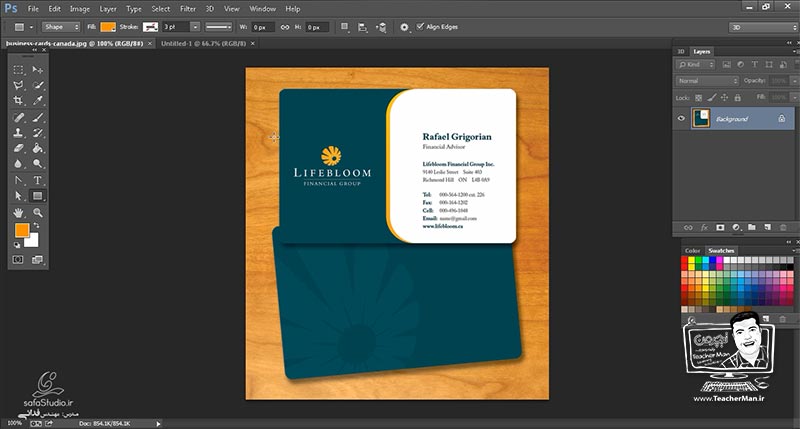Select the Horizontal Type tool

[38, 180]
